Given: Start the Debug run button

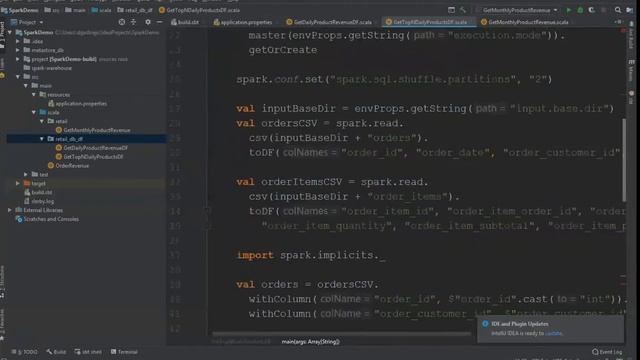Looking at the screenshot, I should (x=580, y=10).
